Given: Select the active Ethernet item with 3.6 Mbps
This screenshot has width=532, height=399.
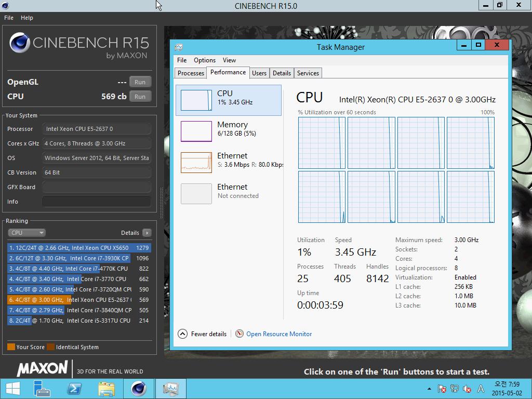Looking at the screenshot, I should click(229, 163).
